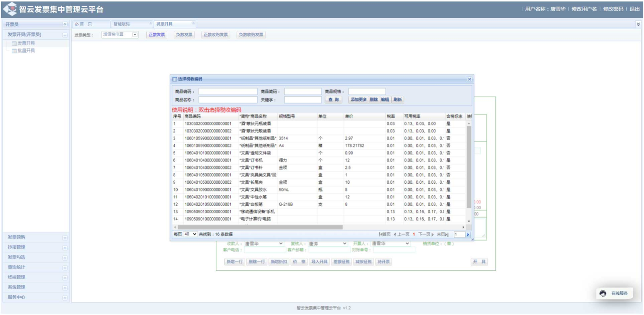Screen dimensions: 644x315
Task: Open the 发票类型 dropdown
Action: [x=135, y=35]
